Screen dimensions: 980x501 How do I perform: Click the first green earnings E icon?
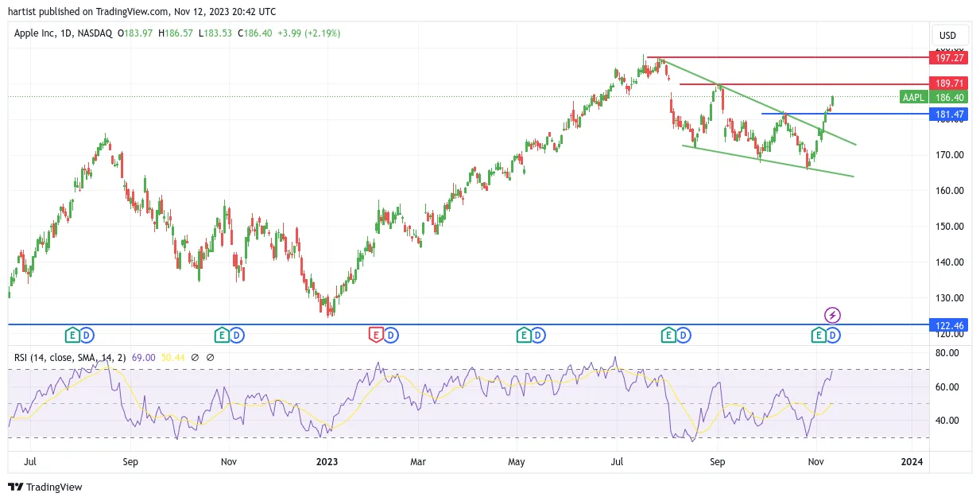pos(72,336)
